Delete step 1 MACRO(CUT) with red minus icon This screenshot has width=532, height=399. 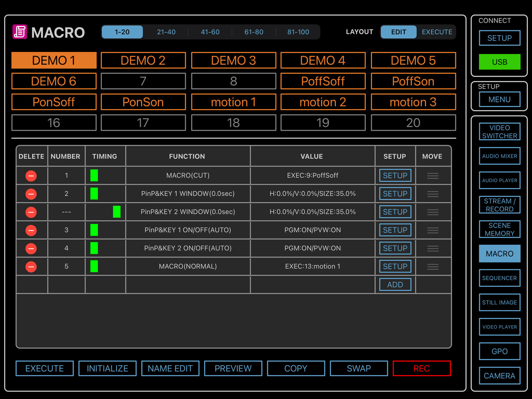point(31,176)
